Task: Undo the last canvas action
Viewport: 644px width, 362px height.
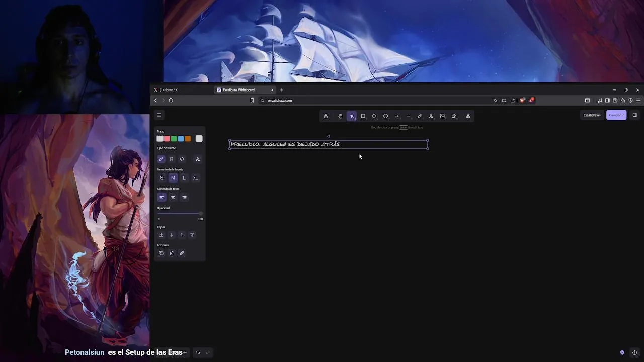Action: pos(198,352)
